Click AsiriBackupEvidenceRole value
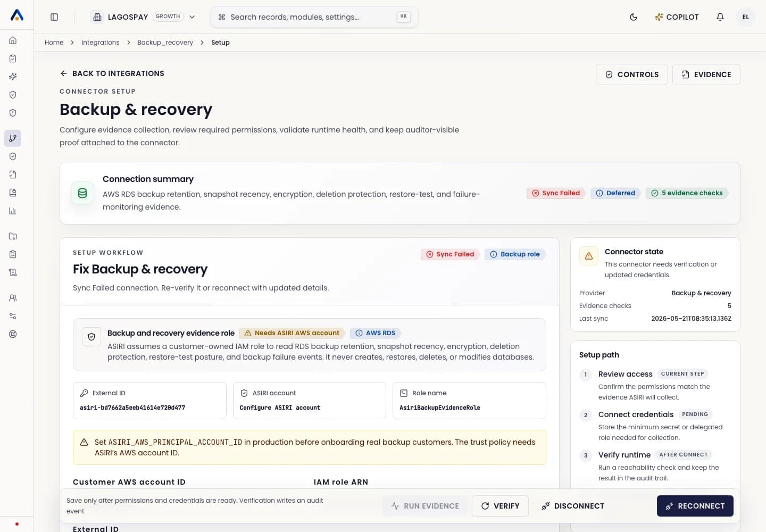Viewport: 766px width, 532px height. (x=440, y=408)
